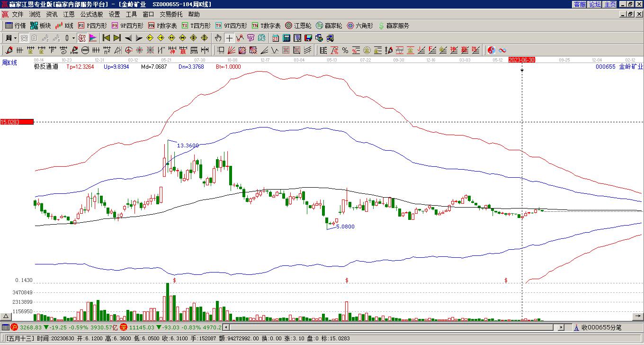Screen dimensions: 644x345
Task: Click the 深 Shenzhen index icon
Action: 123,327
